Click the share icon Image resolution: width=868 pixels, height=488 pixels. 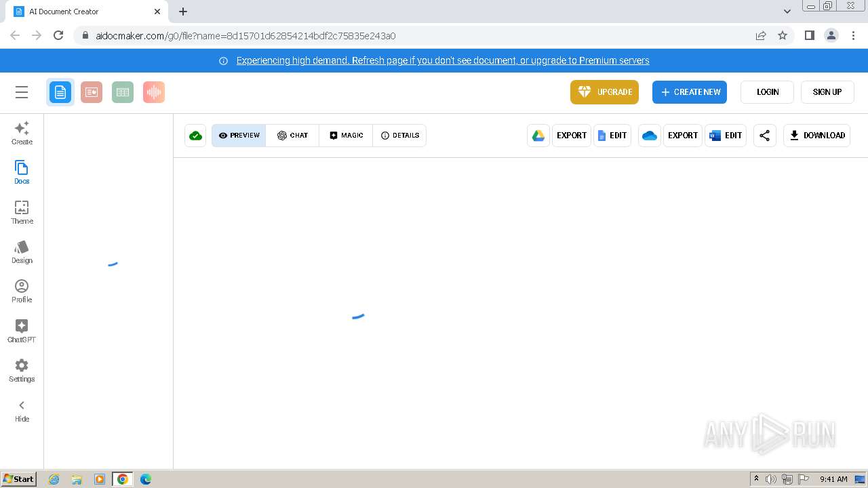point(764,136)
